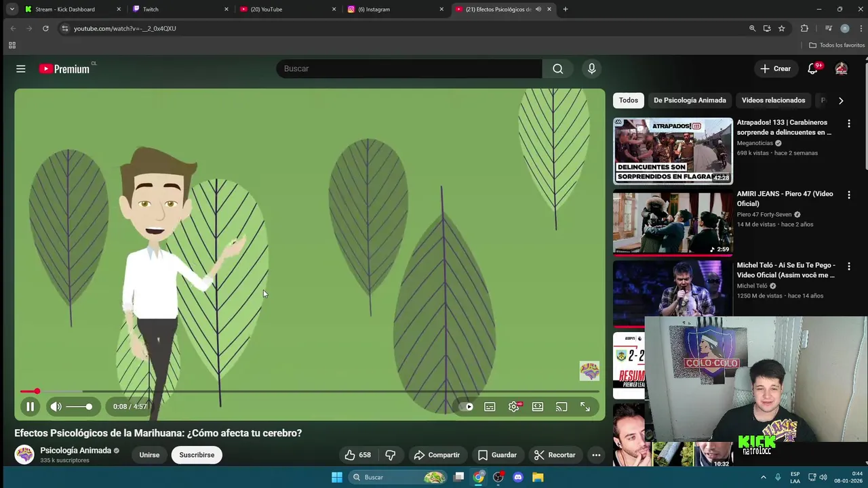Open options for AMIRI JEANS video
This screenshot has width=868, height=488.
click(x=848, y=195)
